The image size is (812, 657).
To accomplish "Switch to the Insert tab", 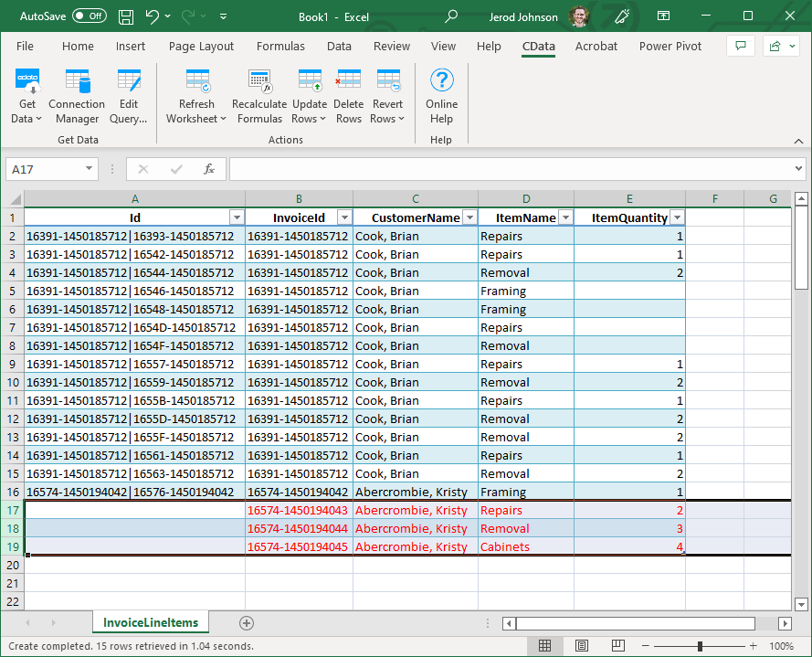I will [131, 46].
